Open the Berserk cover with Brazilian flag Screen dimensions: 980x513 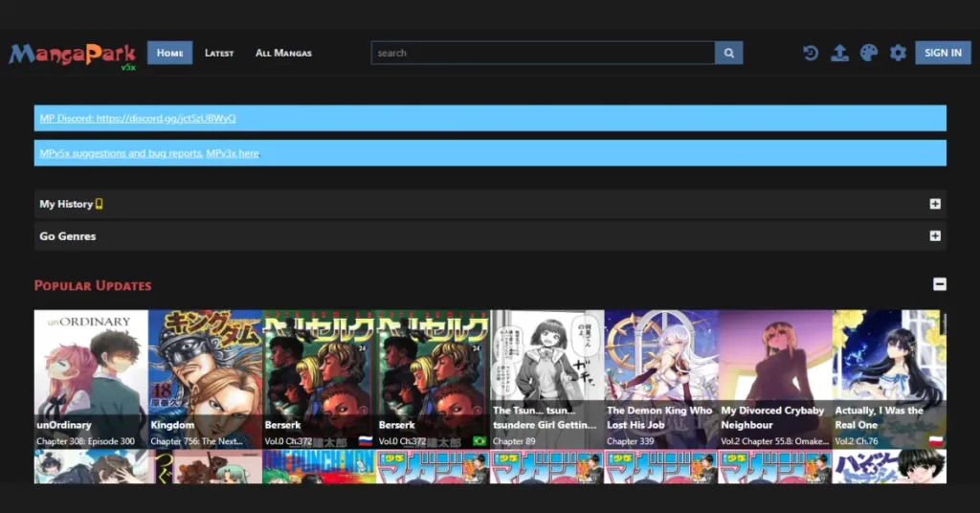click(x=434, y=379)
